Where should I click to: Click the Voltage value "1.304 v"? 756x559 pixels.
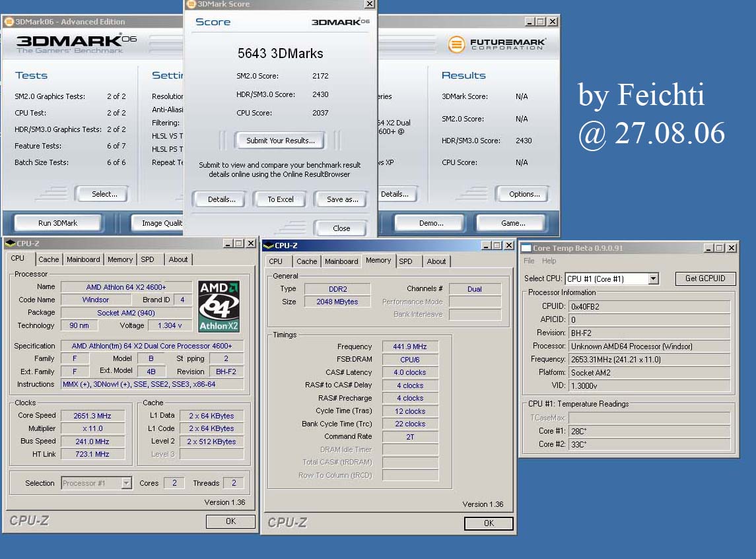click(x=170, y=326)
